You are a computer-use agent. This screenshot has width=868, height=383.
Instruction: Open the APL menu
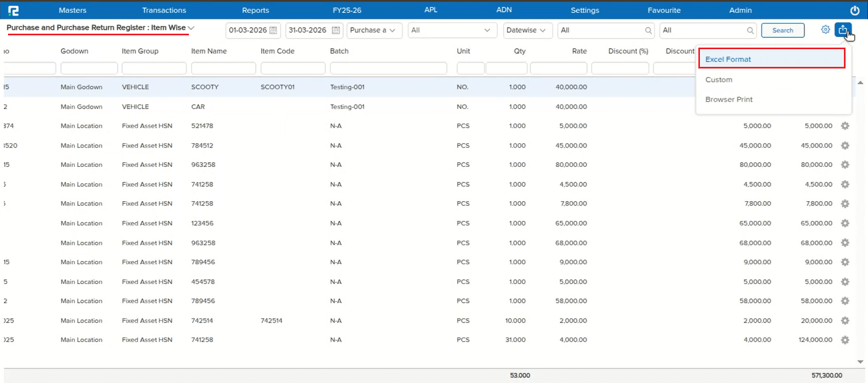pos(431,10)
